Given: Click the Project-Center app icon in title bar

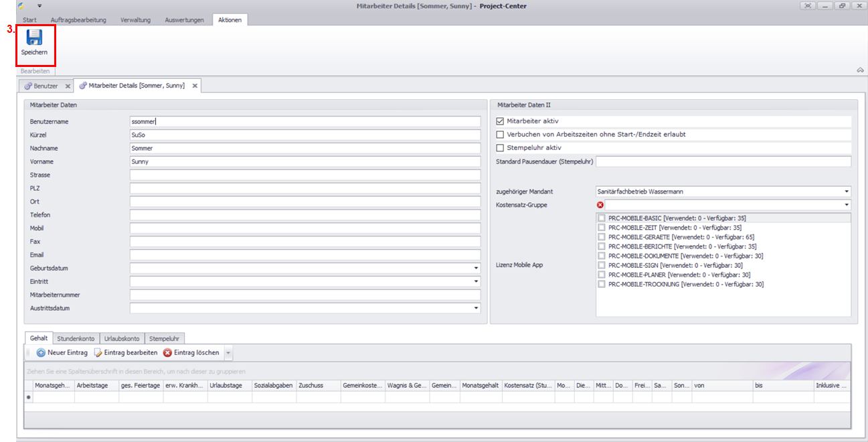Looking at the screenshot, I should (x=21, y=6).
